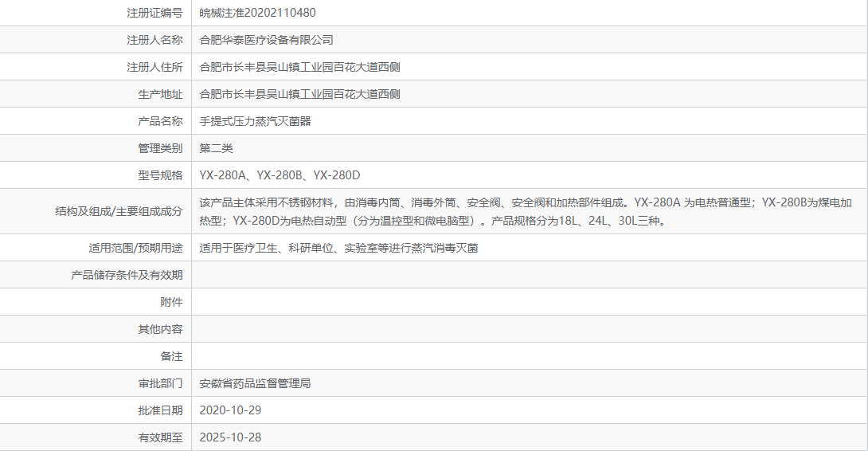868x451 pixels.
Task: Click the 其他内容 row label
Action: click(160, 329)
